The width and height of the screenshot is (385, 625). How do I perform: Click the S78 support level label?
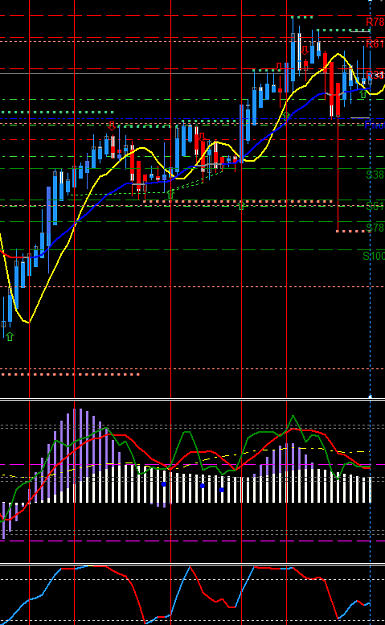point(375,228)
